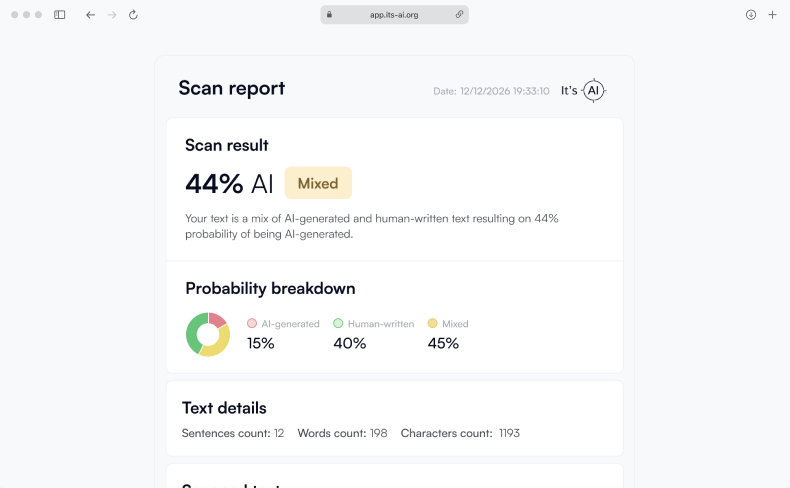Click the yellow Mixed legend dot

tap(432, 324)
